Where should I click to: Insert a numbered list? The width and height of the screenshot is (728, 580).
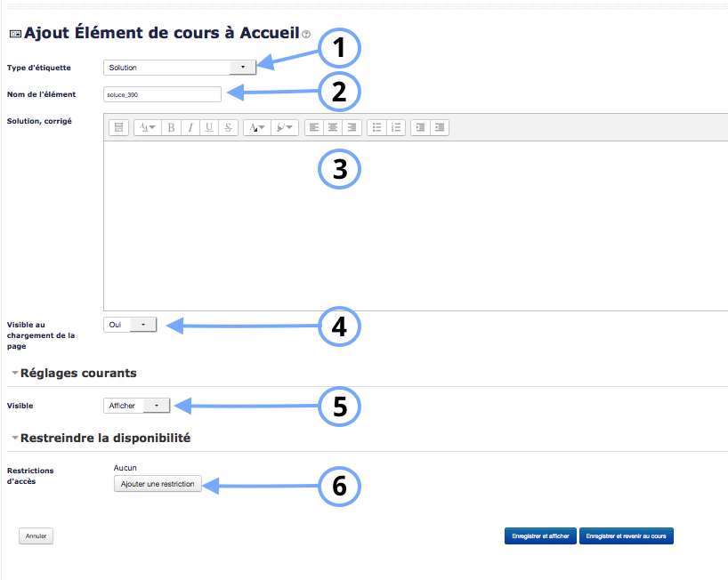[397, 128]
